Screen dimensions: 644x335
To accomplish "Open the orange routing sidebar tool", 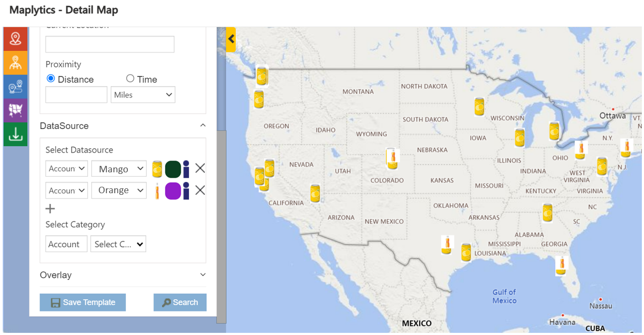I will pyautogui.click(x=16, y=62).
